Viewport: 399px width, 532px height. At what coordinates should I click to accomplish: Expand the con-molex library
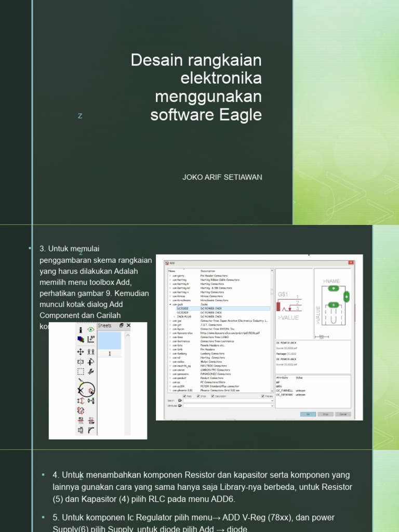170,362
